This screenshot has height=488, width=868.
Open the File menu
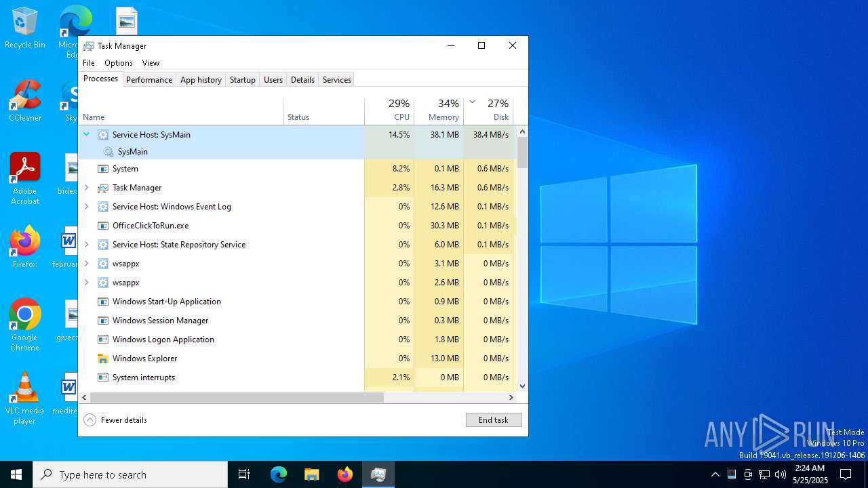click(89, 63)
